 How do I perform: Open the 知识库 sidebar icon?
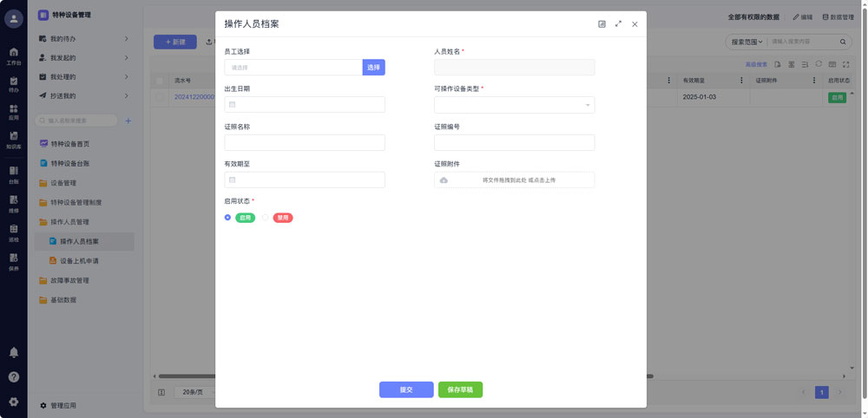(x=13, y=140)
